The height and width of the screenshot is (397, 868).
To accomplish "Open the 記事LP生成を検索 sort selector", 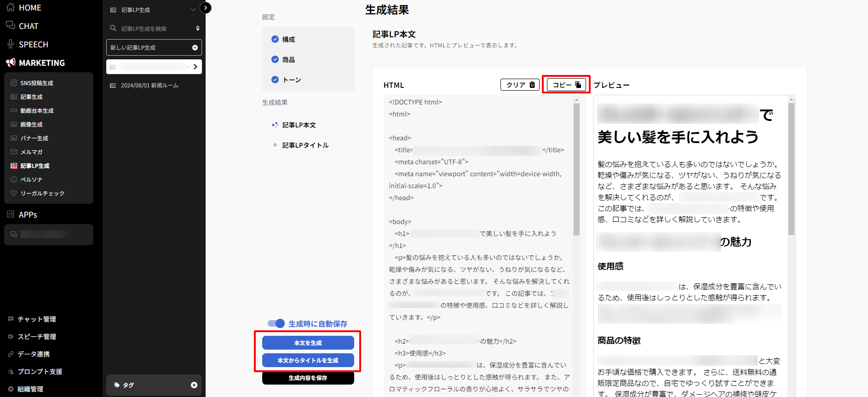I will 197,29.
